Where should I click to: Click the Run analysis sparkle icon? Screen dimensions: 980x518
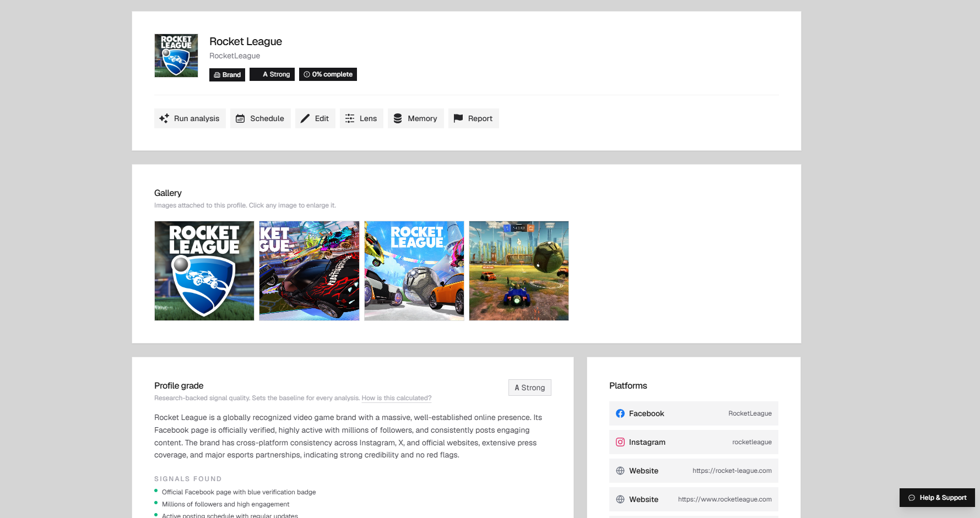(x=164, y=118)
